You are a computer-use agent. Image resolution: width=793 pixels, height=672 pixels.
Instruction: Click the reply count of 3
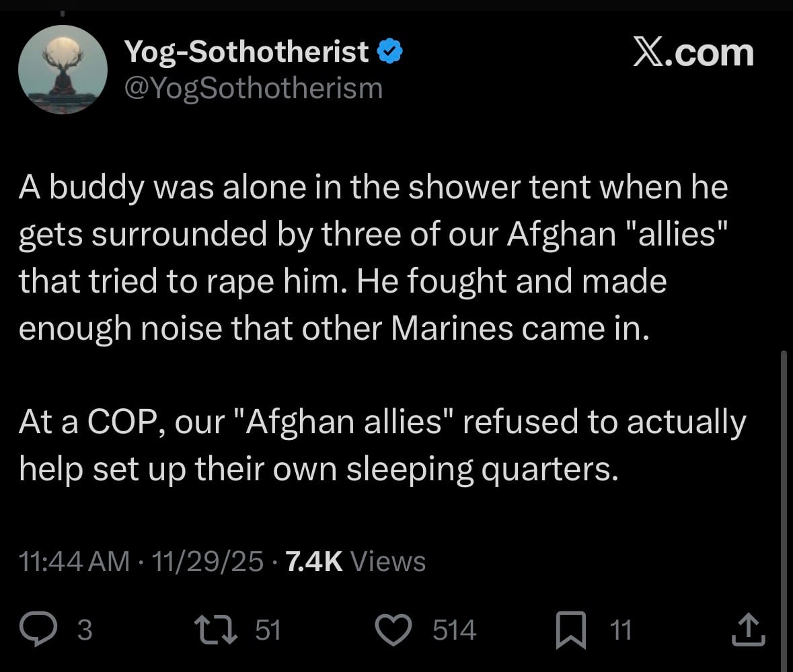point(84,630)
